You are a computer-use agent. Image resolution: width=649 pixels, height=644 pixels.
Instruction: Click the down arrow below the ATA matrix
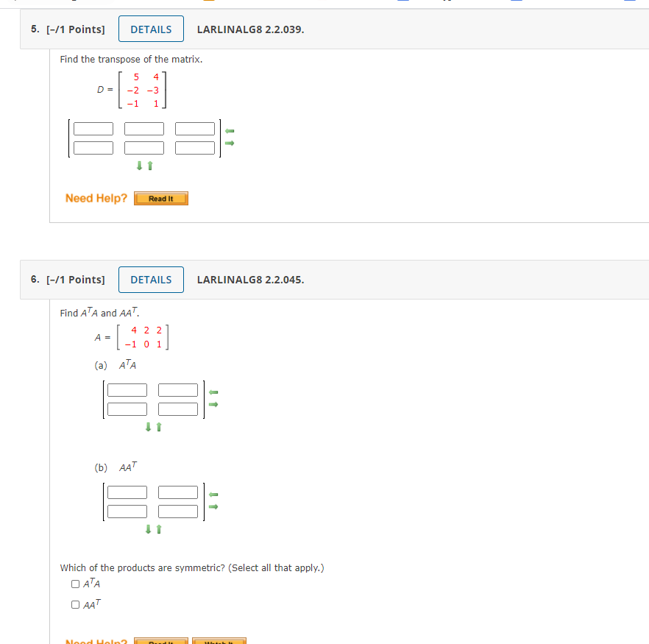point(147,427)
